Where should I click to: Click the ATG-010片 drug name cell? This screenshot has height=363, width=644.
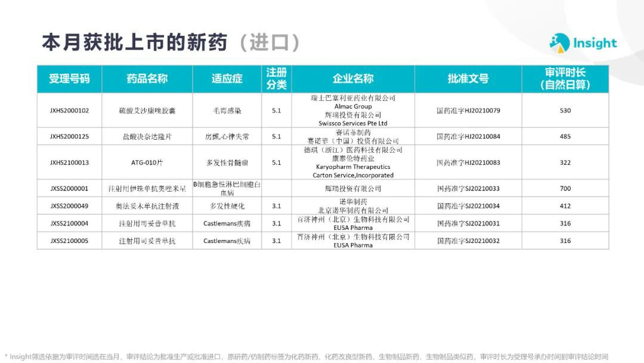147,162
